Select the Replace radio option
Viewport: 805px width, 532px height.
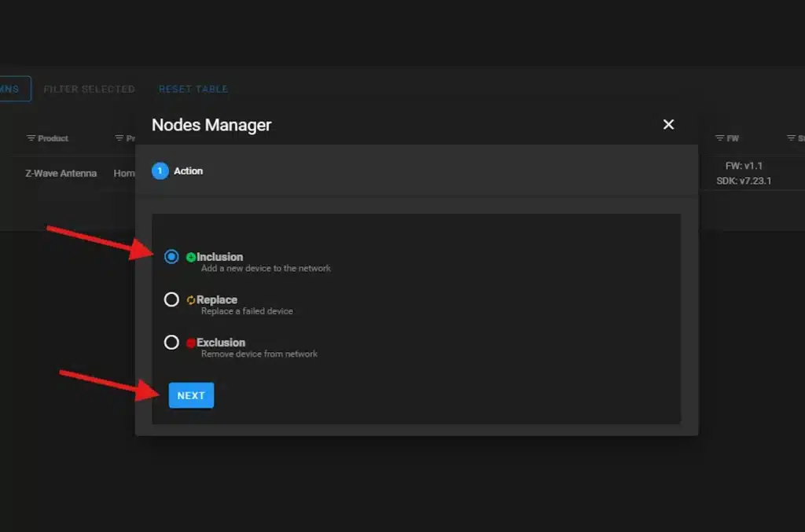[x=171, y=299]
